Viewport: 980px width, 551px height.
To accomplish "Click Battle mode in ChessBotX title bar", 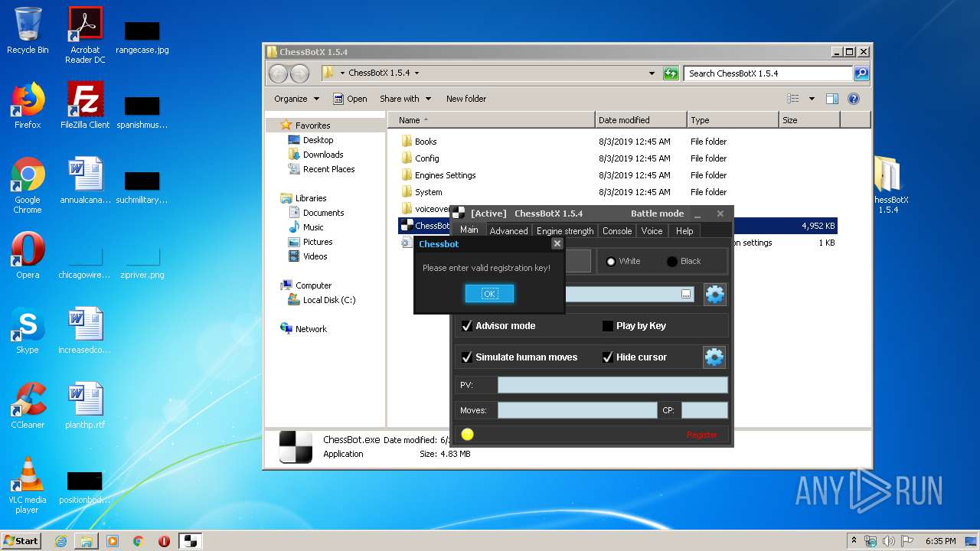I will (657, 214).
